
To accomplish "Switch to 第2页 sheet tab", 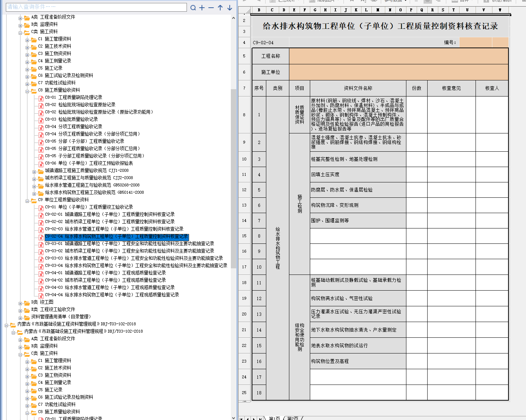I will point(293,418).
